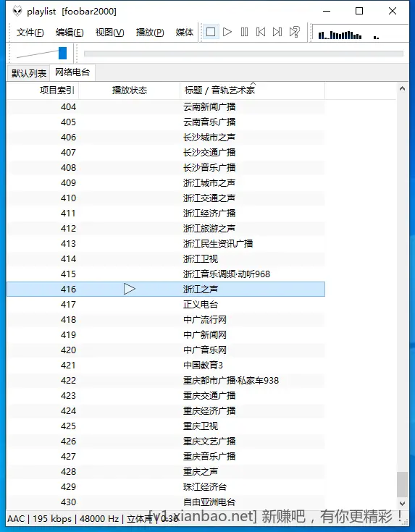The height and width of the screenshot is (532, 415).
Task: Open the 媒体 menu
Action: click(185, 33)
